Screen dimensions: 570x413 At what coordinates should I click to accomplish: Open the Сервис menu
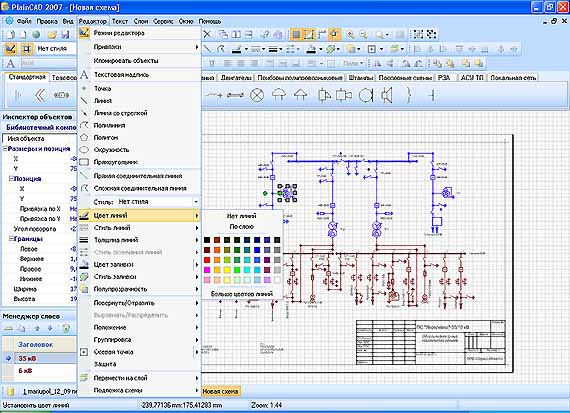pos(163,21)
